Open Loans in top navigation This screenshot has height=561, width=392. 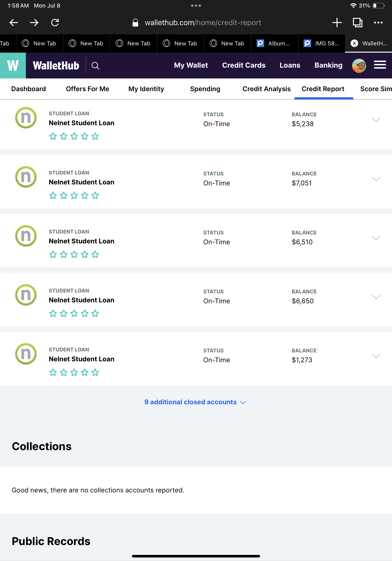tap(290, 65)
